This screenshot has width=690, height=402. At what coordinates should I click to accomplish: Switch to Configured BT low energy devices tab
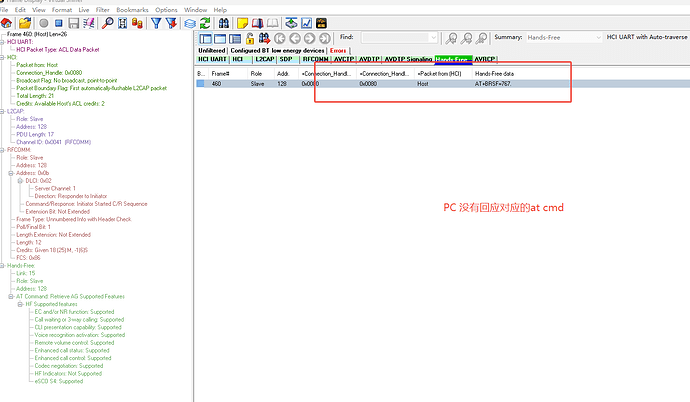(277, 51)
